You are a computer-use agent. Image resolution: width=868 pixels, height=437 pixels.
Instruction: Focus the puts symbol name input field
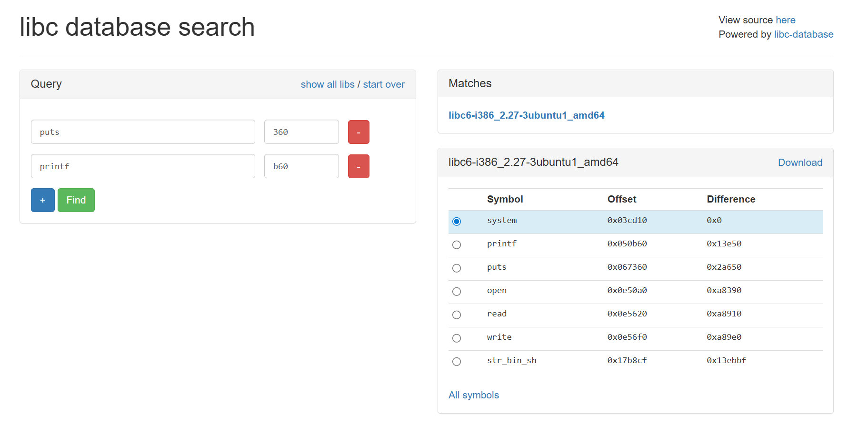point(143,132)
